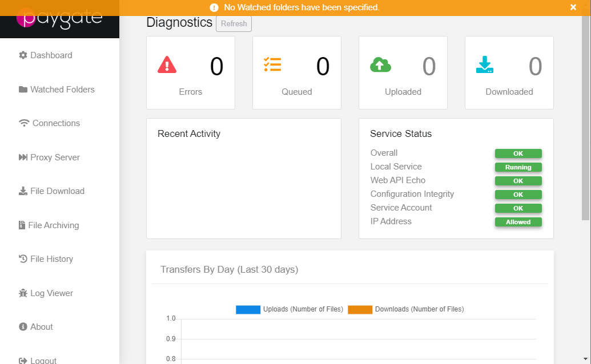This screenshot has width=591, height=364.
Task: Click the File Download tray icon
Action: (x=23, y=191)
